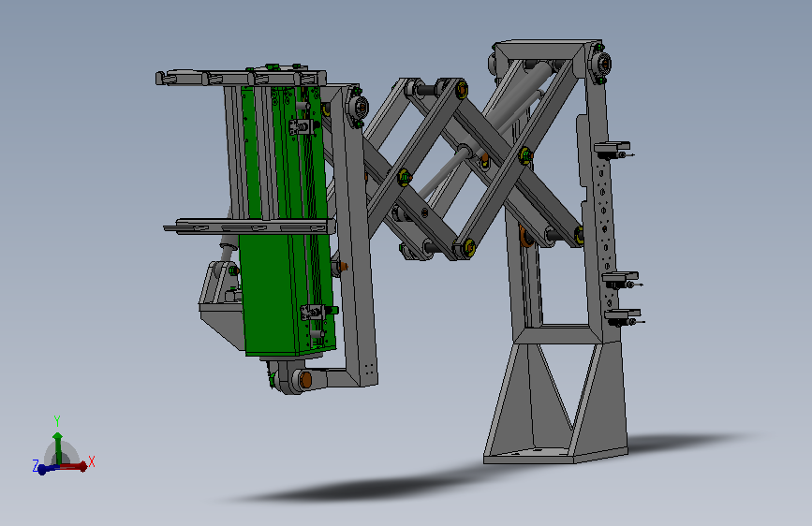Select the bottom sensor bracket on the stand column

(x=624, y=316)
